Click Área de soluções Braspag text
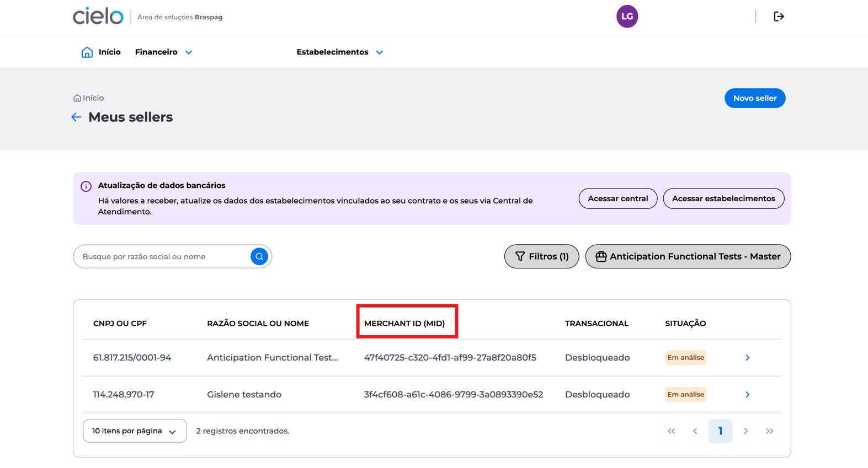Viewport: 868px width, 468px height. click(180, 17)
